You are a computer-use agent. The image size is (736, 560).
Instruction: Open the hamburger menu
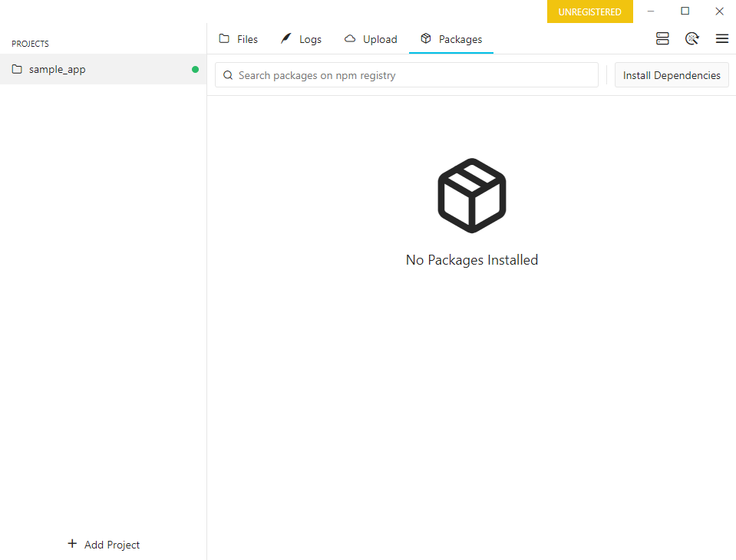[x=722, y=38]
